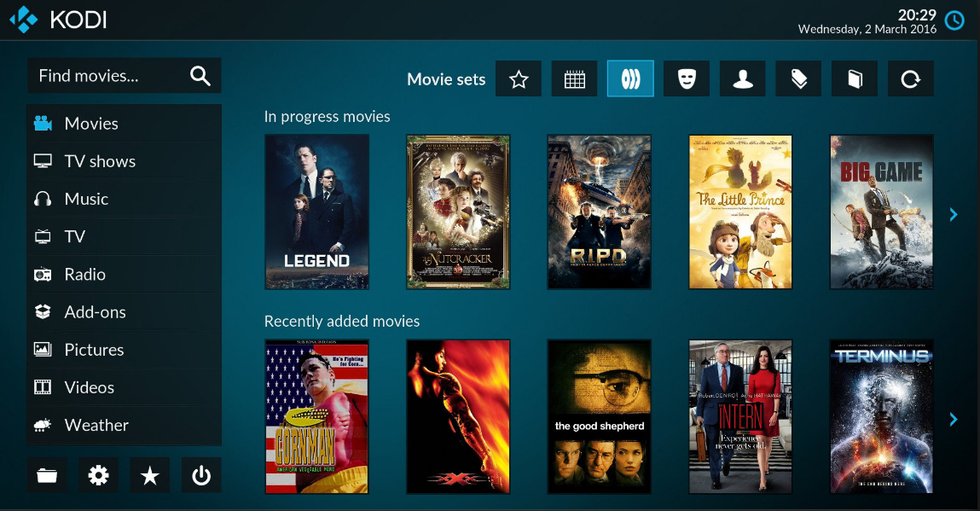Click the Kodi logo icon
The width and height of the screenshot is (980, 511).
pyautogui.click(x=24, y=20)
